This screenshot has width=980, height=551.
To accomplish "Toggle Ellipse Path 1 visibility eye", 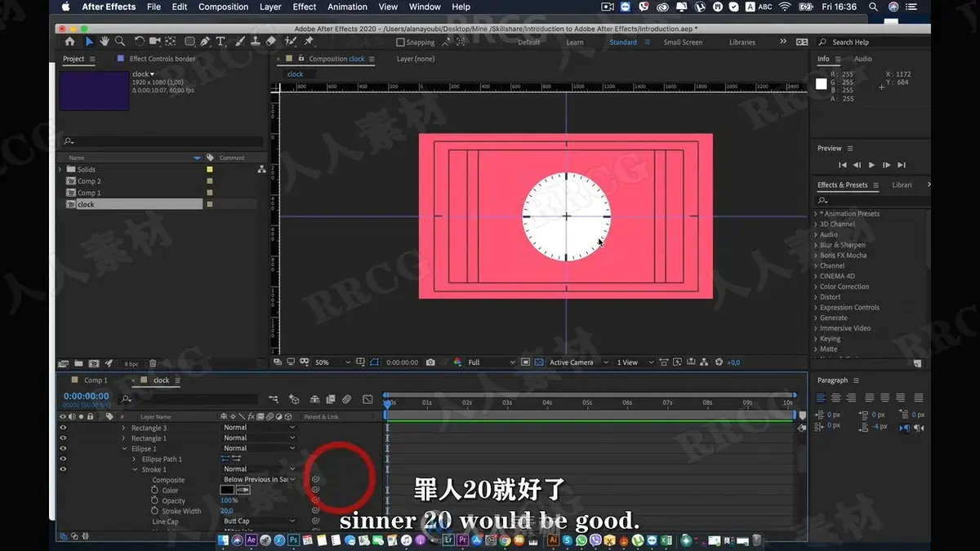I will point(63,459).
